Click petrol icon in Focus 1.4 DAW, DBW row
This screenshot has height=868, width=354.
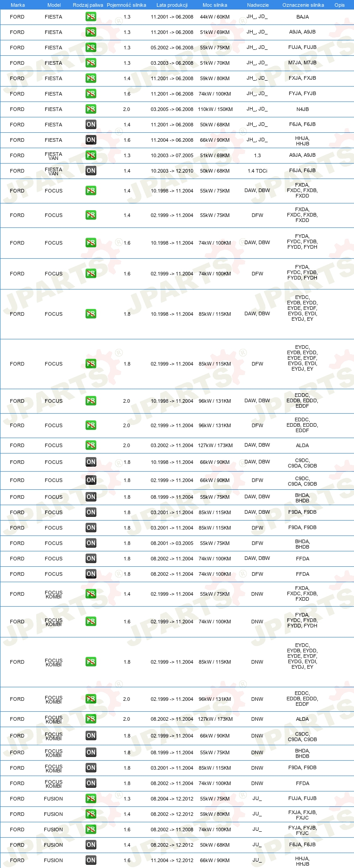pyautogui.click(x=91, y=191)
